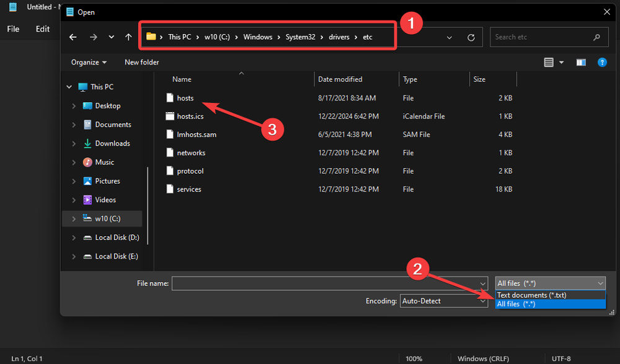
Task: Click the change view icon
Action: pyautogui.click(x=549, y=62)
